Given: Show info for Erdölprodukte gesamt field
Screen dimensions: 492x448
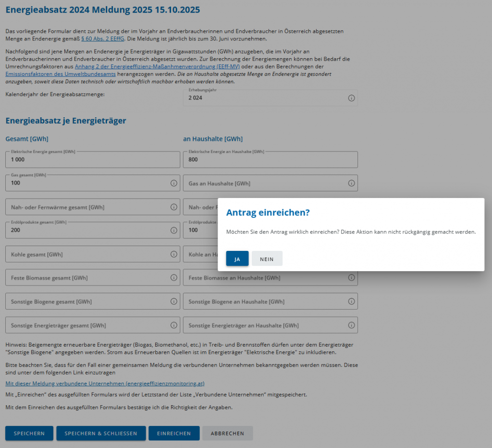Looking at the screenshot, I should tap(173, 230).
